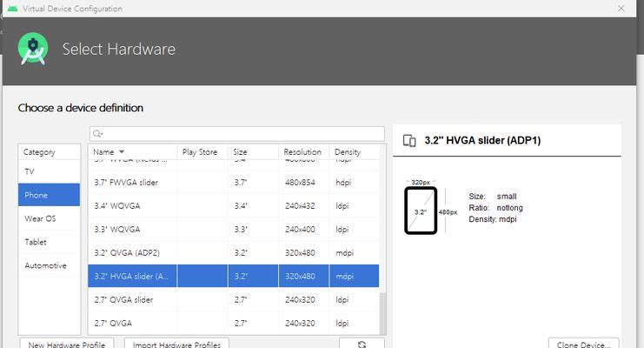
Task: Click the Select Hardware heading
Action: pos(119,49)
